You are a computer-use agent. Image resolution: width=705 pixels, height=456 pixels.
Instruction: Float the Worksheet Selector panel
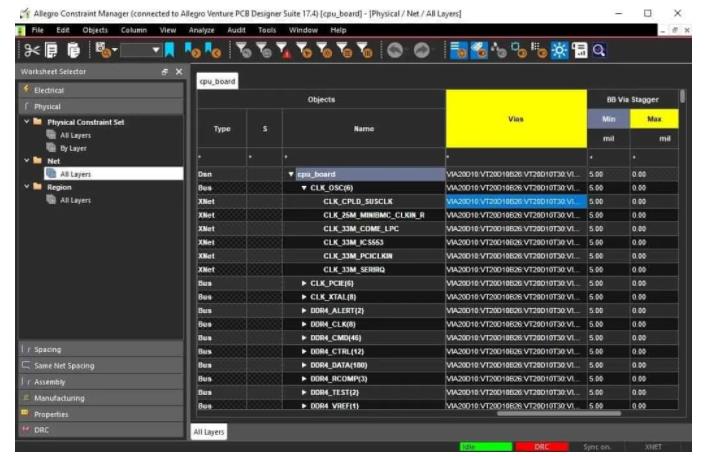[x=165, y=72]
